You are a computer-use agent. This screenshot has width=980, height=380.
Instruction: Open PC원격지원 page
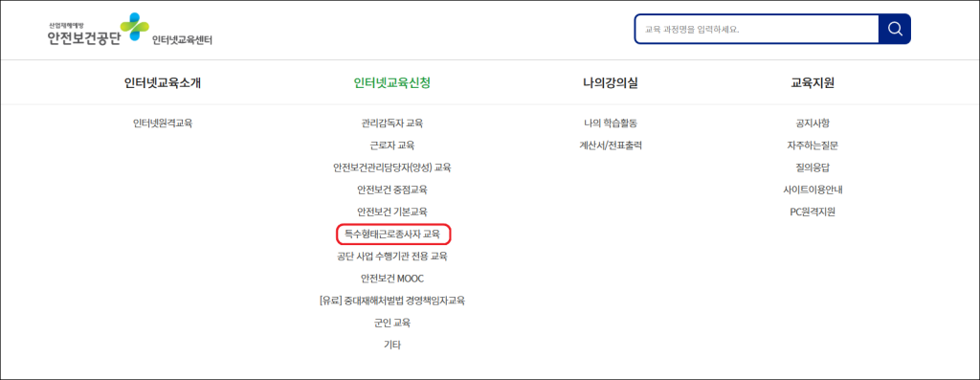[x=813, y=212]
